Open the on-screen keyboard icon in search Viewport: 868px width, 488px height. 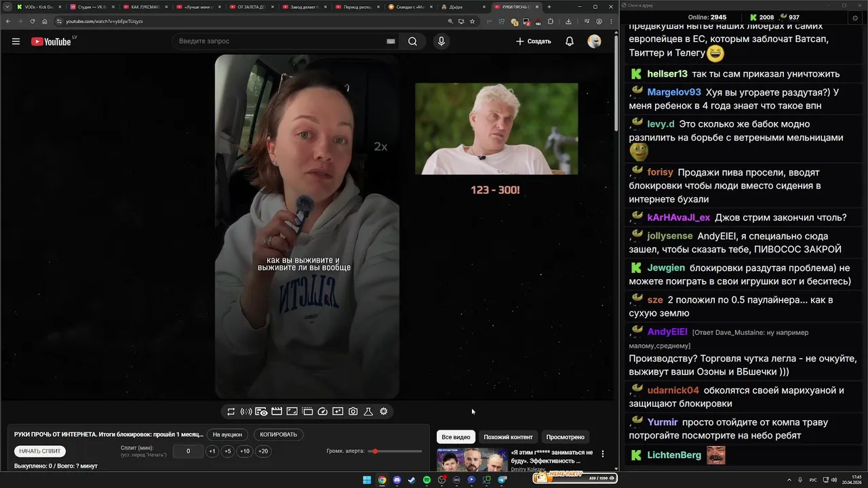[391, 41]
